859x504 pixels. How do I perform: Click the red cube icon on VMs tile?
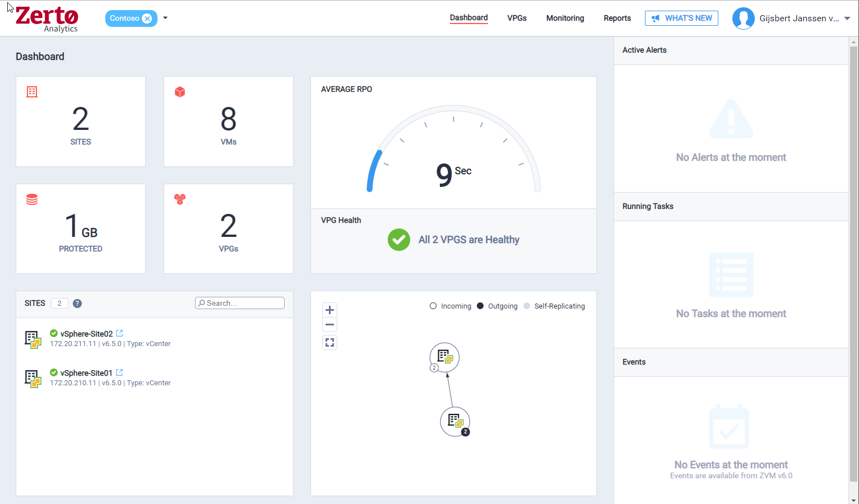tap(179, 91)
